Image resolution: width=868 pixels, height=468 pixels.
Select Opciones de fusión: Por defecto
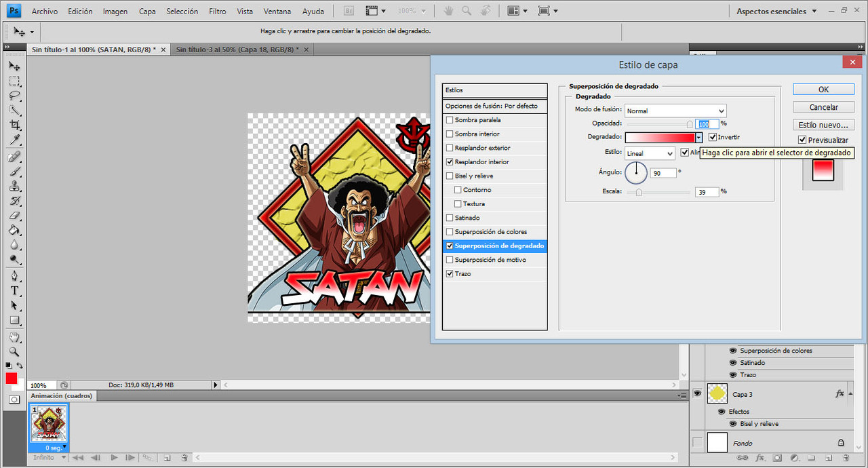(494, 106)
